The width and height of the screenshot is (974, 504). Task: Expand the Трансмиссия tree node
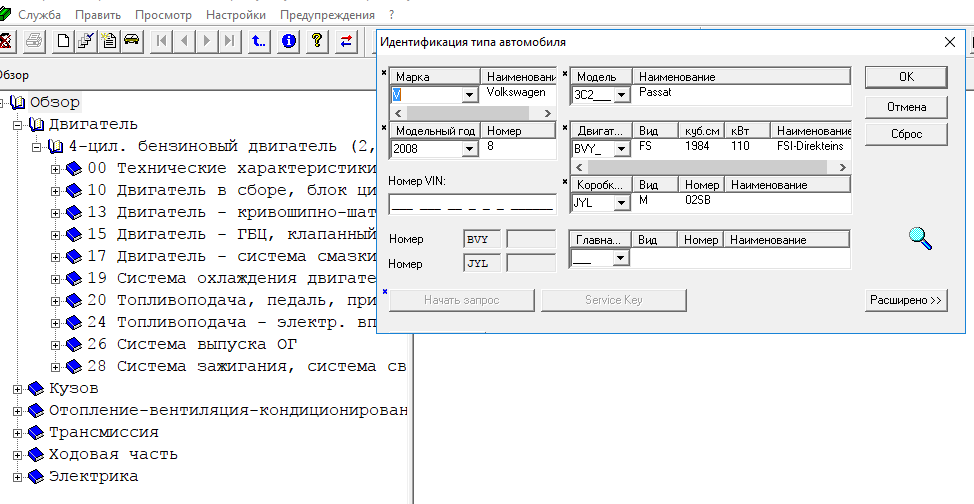tap(17, 432)
